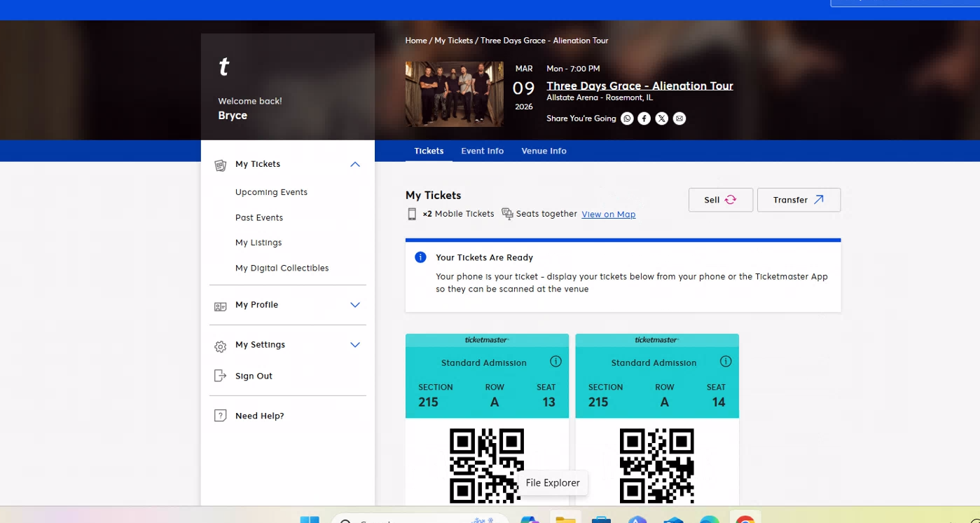Click the Need Help question mark icon

pyautogui.click(x=221, y=416)
